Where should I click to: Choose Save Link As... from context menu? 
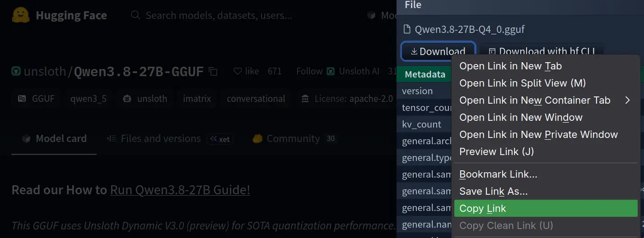pyautogui.click(x=546, y=191)
